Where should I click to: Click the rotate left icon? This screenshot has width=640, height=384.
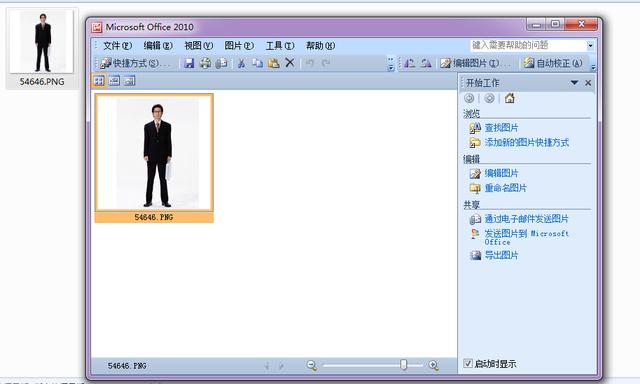point(409,63)
